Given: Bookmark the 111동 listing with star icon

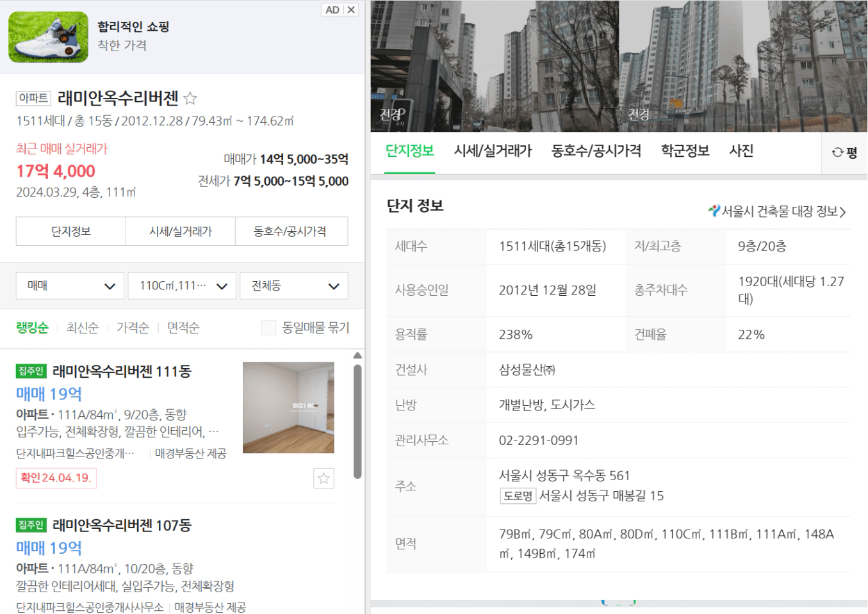Looking at the screenshot, I should coord(323,478).
